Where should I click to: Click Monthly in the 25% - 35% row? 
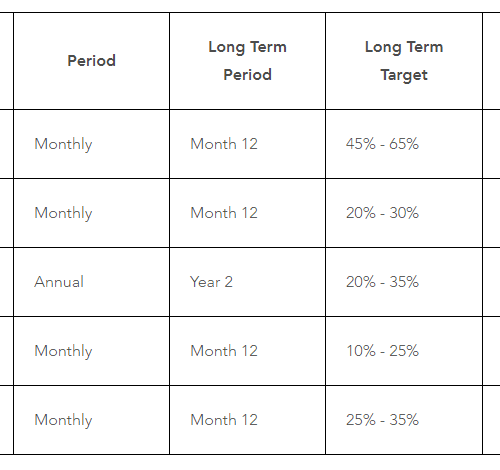[91, 420]
